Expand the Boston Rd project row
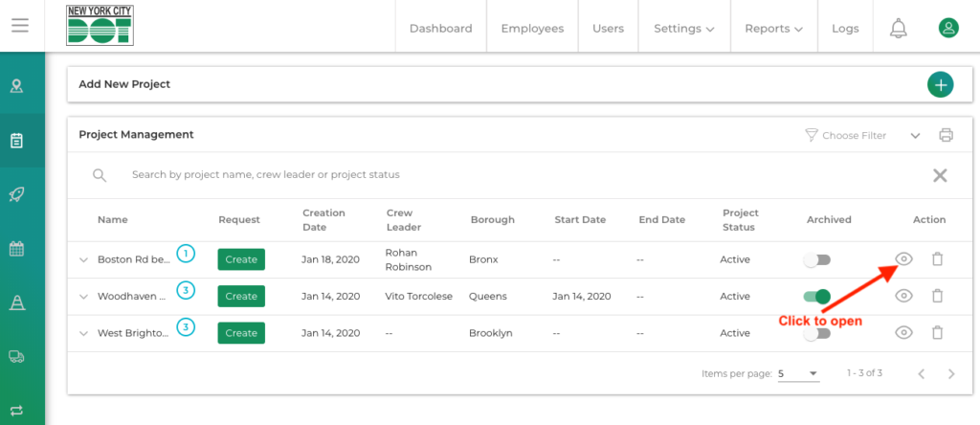This screenshot has height=425, width=980. (83, 260)
